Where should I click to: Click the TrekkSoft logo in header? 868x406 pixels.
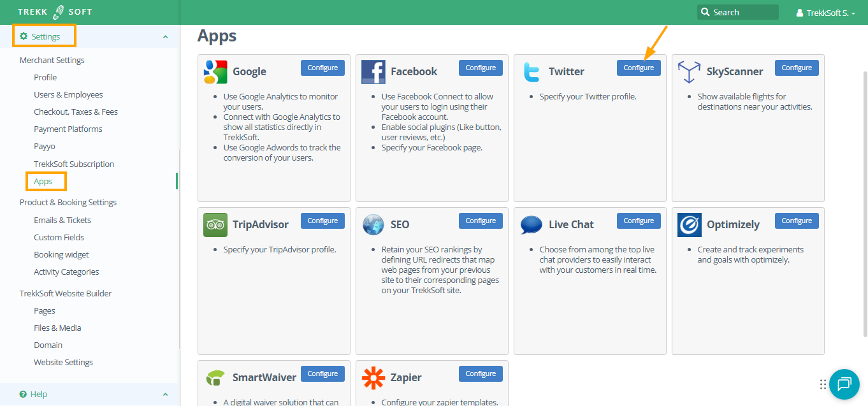(x=55, y=12)
